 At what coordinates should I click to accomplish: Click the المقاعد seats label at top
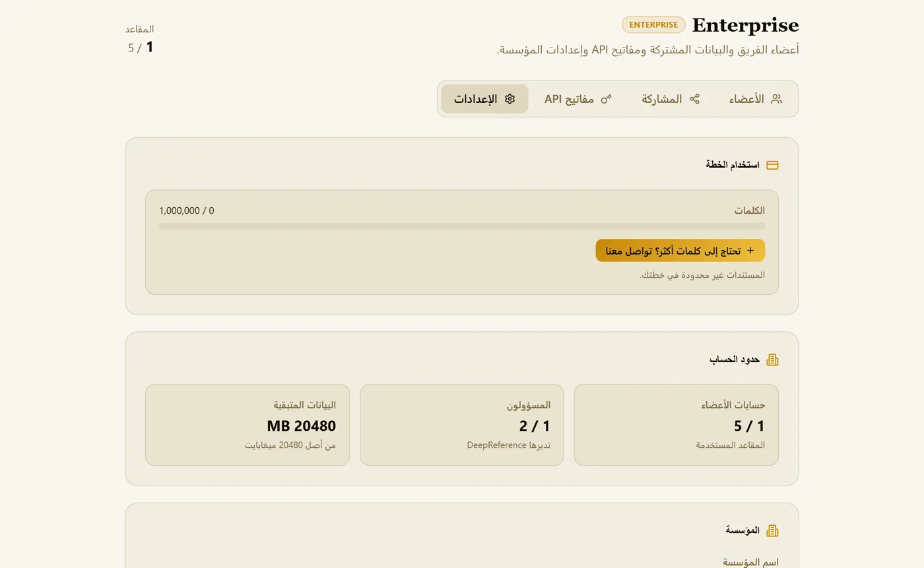pyautogui.click(x=139, y=29)
